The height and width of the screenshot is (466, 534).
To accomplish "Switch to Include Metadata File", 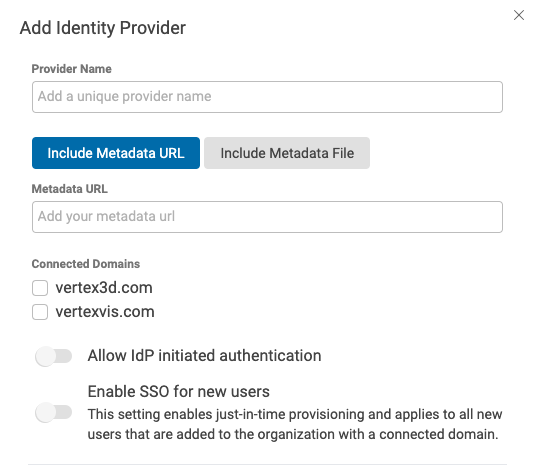I will coord(287,153).
